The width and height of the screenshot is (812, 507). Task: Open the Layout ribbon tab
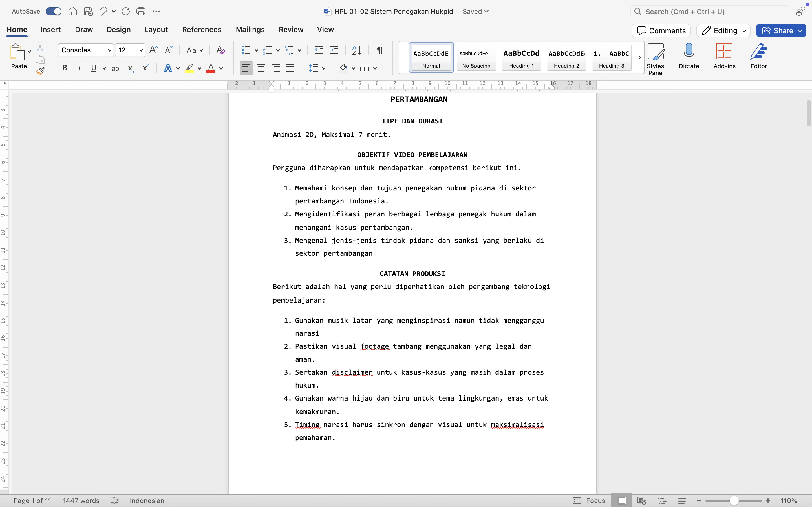pyautogui.click(x=156, y=30)
